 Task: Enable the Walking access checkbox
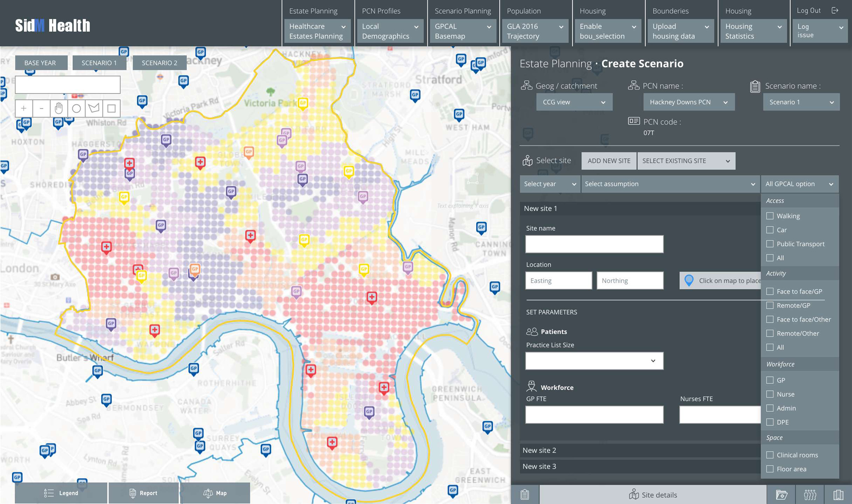click(x=770, y=216)
